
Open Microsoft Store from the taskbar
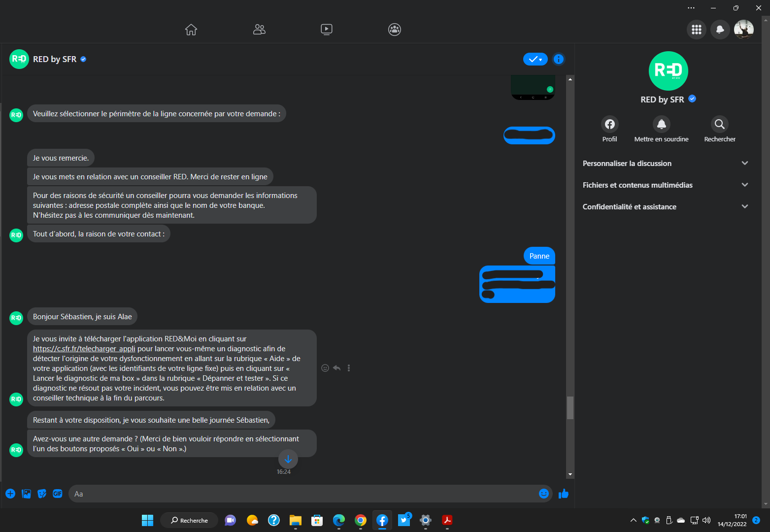coord(317,520)
